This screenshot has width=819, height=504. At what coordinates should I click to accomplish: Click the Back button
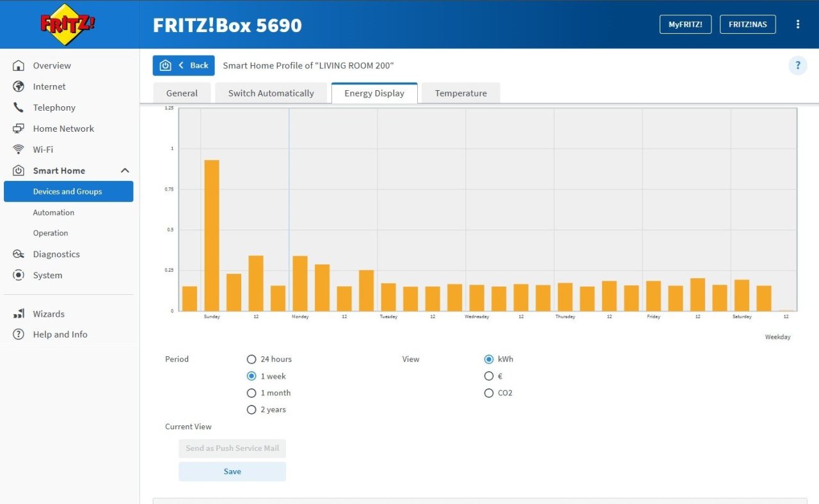pyautogui.click(x=184, y=65)
